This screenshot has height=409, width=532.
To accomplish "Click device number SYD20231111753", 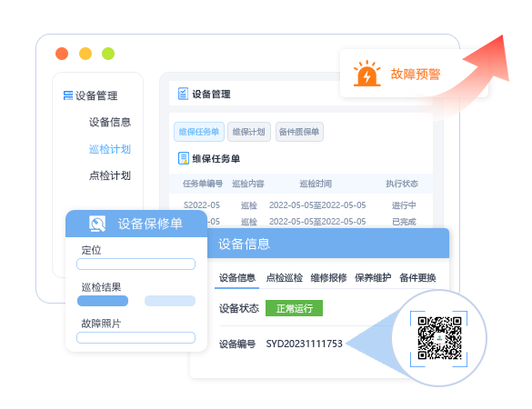I will [x=304, y=344].
